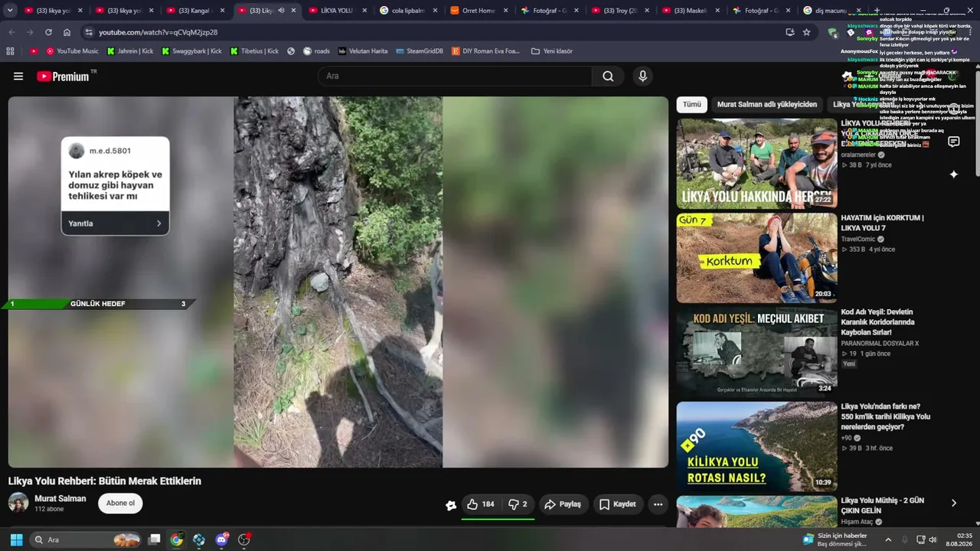Open the Likya Yolu Hakkında Herşey thumbnail
The height and width of the screenshot is (551, 980).
(756, 163)
